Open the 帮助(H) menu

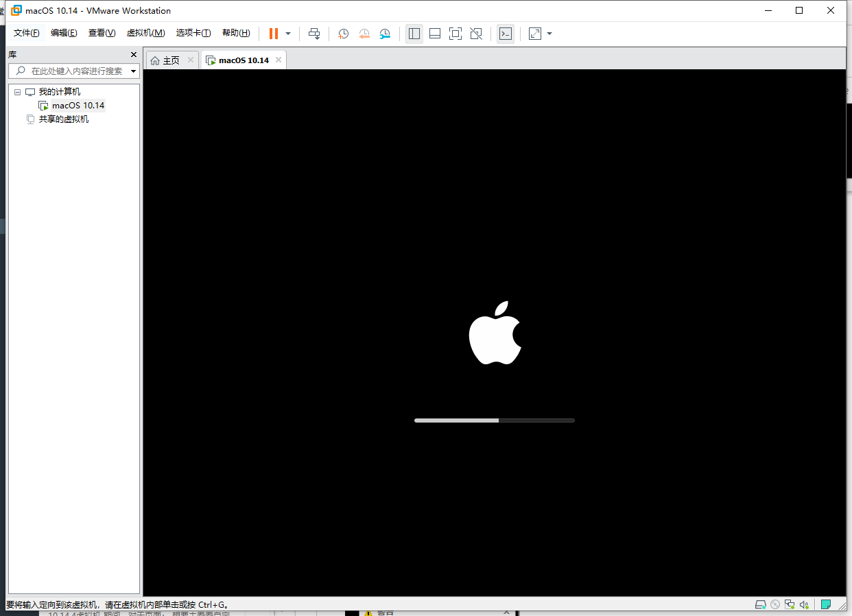[236, 33]
